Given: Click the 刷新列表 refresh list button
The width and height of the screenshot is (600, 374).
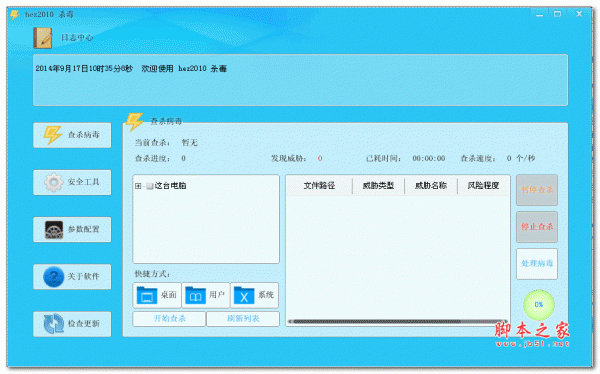Looking at the screenshot, I should pyautogui.click(x=243, y=318).
